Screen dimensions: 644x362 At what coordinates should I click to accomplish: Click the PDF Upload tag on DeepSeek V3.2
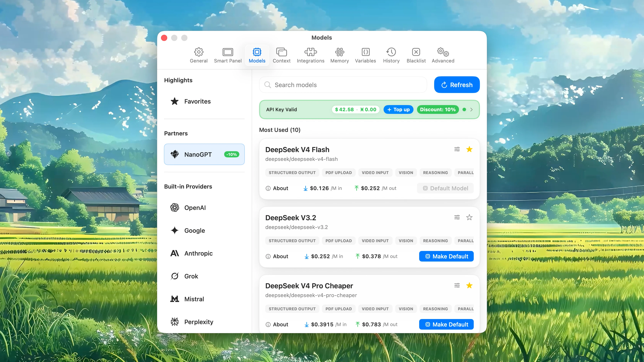point(338,241)
